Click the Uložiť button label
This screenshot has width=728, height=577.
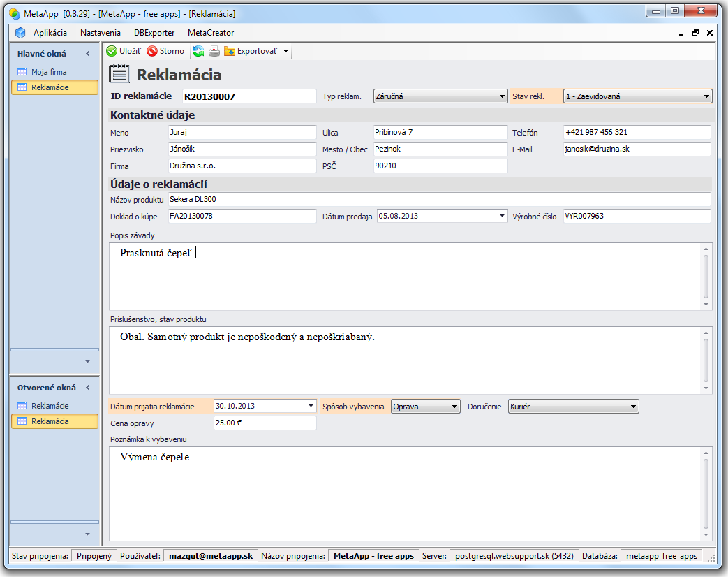point(131,51)
